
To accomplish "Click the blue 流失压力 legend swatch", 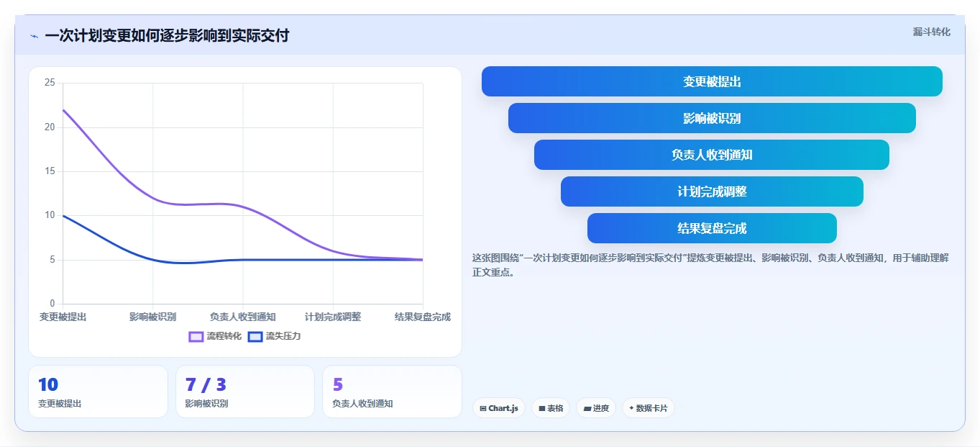I will tap(255, 337).
